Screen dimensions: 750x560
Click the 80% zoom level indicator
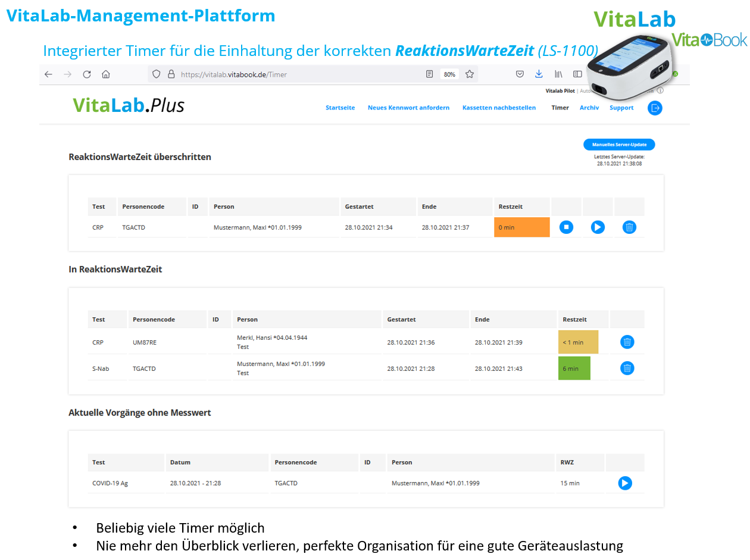[x=449, y=74]
